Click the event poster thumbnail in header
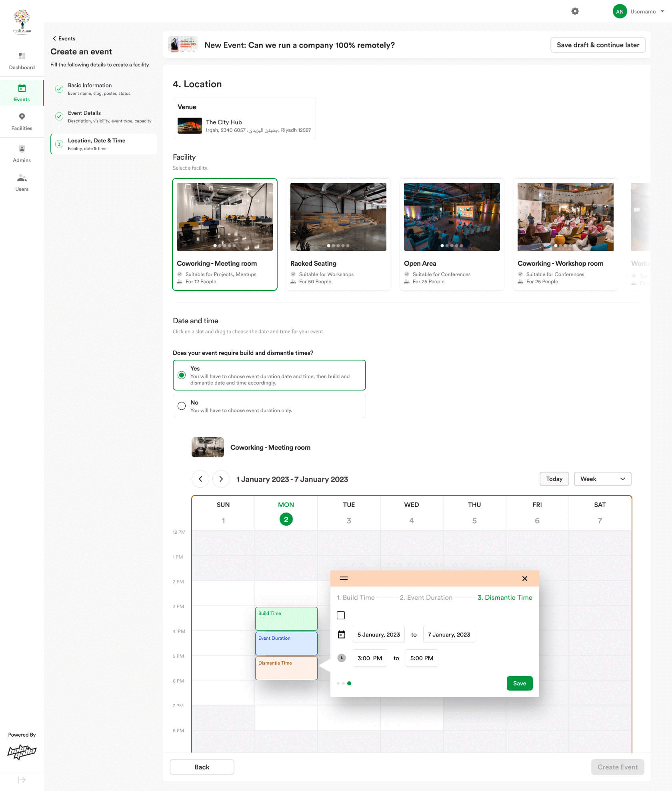672x791 pixels. pos(183,44)
